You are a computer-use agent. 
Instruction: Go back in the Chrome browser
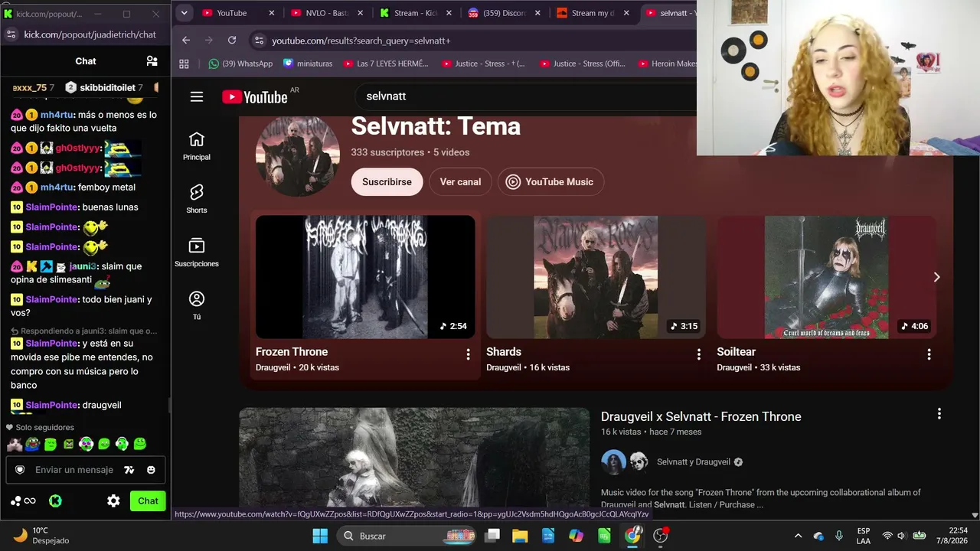pos(186,40)
